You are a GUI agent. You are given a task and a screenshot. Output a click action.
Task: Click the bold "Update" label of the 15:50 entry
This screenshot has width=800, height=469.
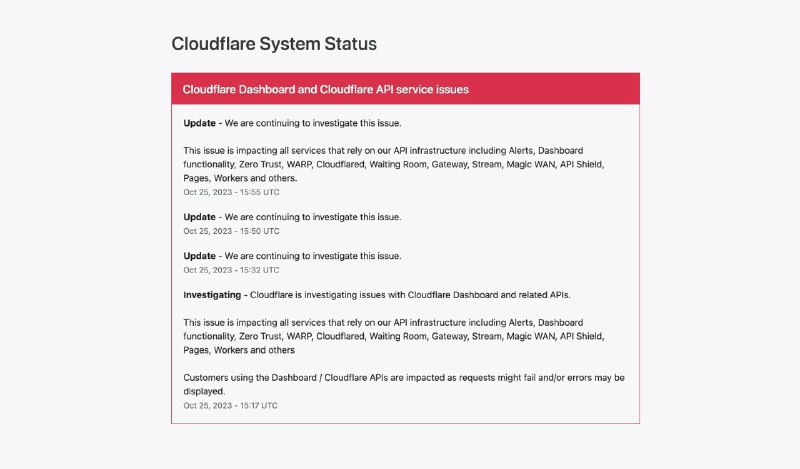[200, 217]
